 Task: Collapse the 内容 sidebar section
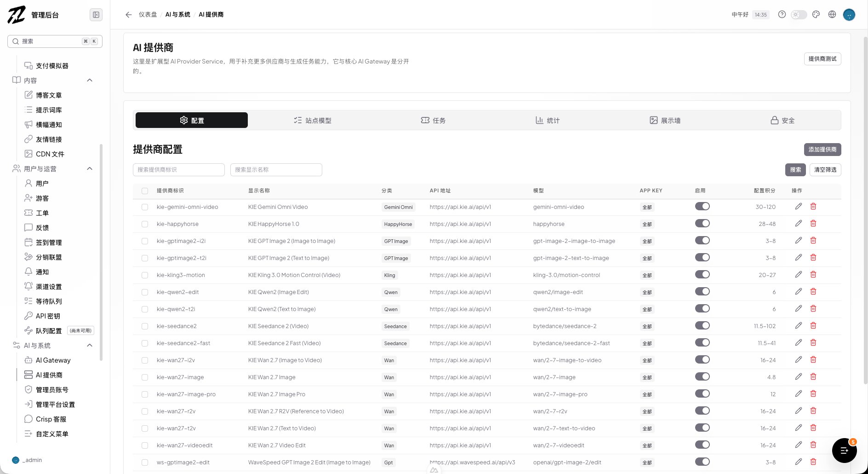pos(90,80)
